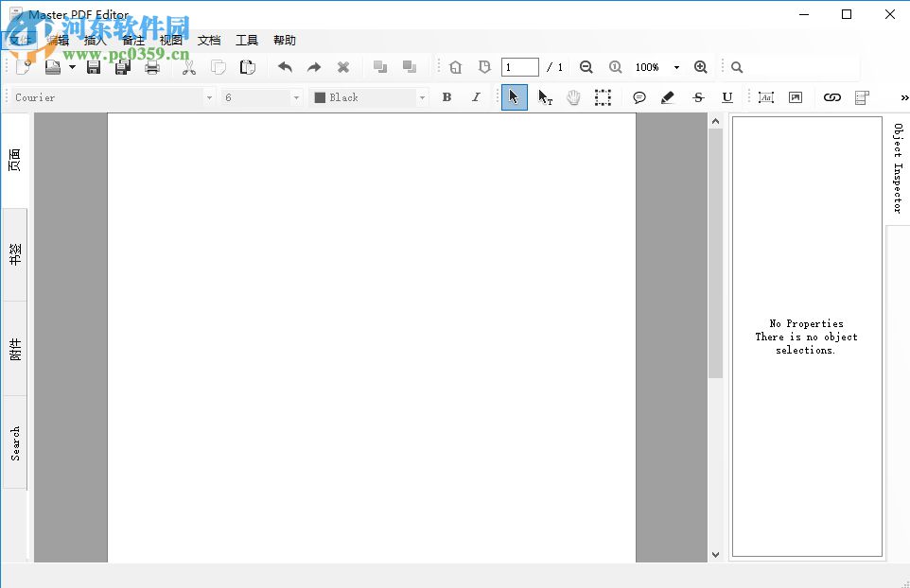Open the Search sidebar panel
Image resolution: width=910 pixels, height=588 pixels.
click(x=15, y=441)
